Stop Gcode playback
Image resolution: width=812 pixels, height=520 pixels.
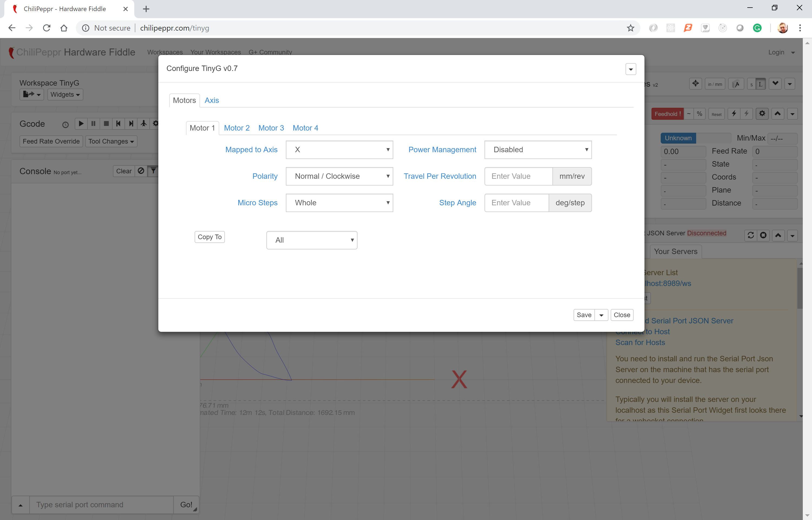click(106, 123)
